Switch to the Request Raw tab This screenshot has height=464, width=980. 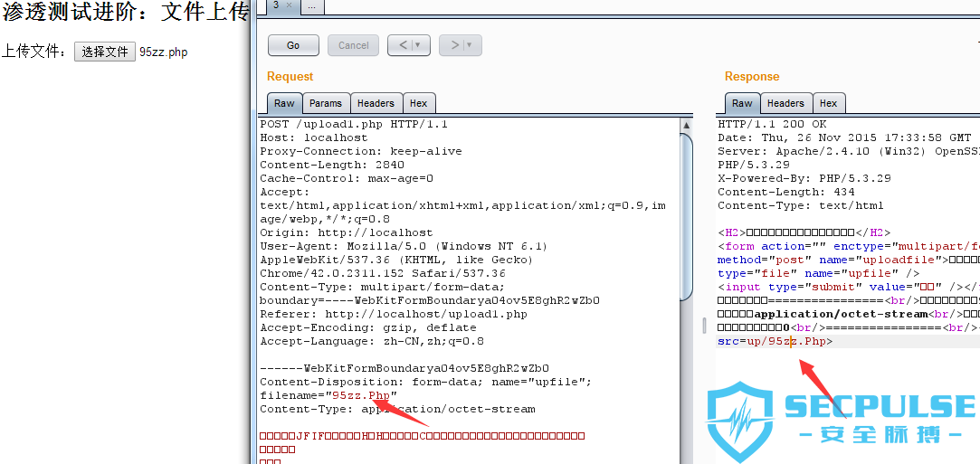pyautogui.click(x=284, y=103)
